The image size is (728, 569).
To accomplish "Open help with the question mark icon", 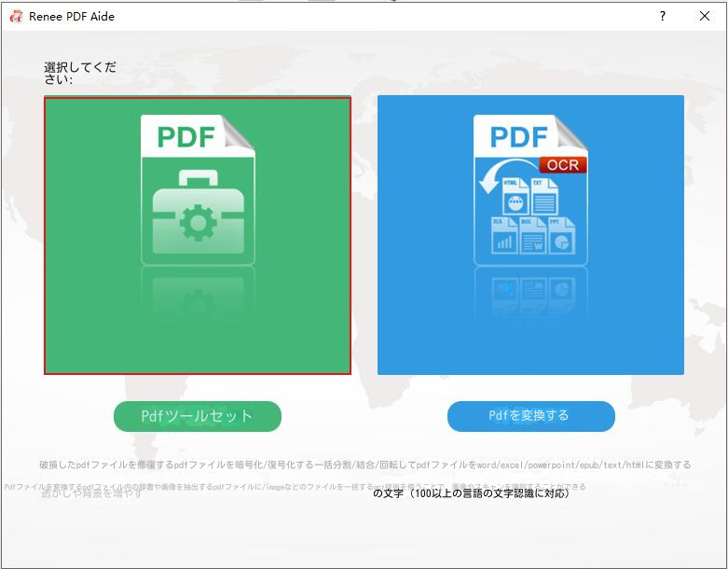I will (663, 16).
